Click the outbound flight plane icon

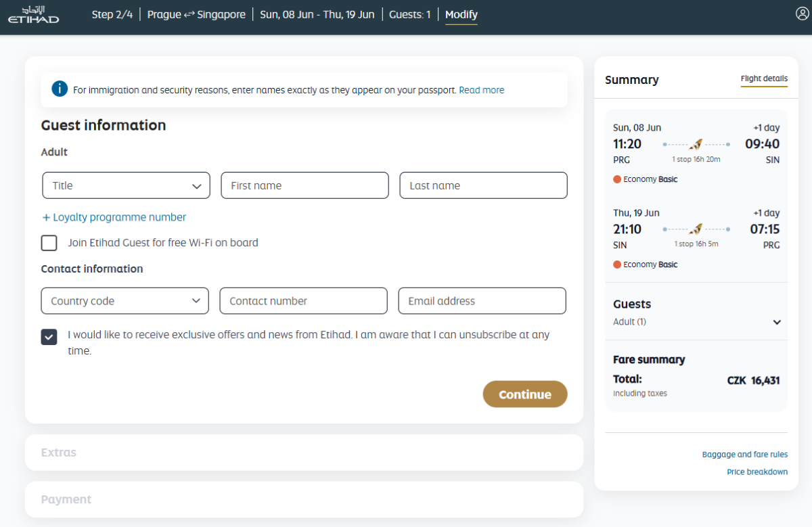tap(696, 144)
